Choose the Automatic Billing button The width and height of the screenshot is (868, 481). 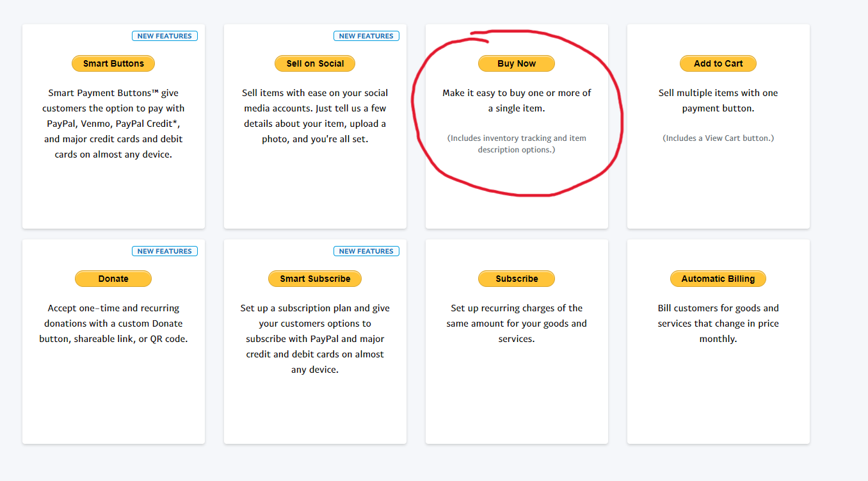[x=718, y=279]
